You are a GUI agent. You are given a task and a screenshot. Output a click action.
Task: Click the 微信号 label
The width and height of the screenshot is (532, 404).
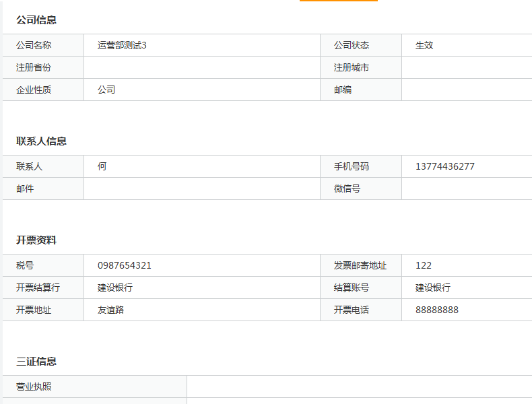pyautogui.click(x=347, y=189)
